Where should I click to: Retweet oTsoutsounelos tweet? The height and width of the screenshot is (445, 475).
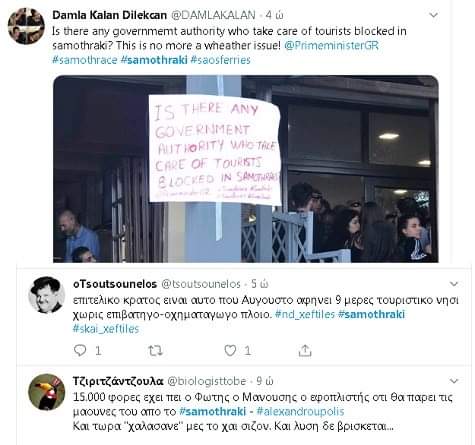pyautogui.click(x=155, y=350)
